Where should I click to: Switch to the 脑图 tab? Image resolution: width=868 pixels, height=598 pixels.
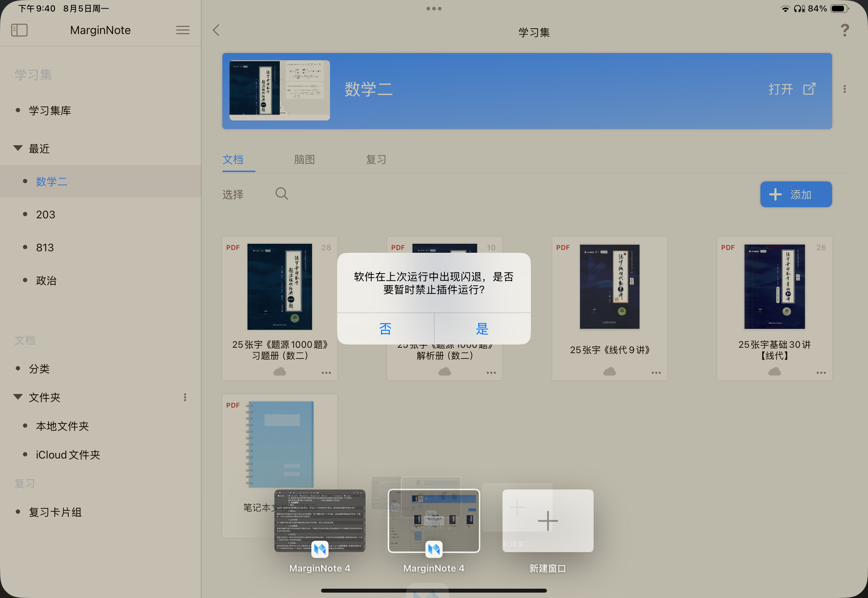304,160
